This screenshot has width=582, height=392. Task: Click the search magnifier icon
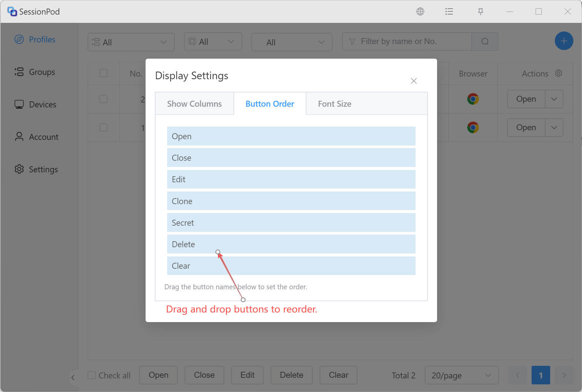pos(485,41)
